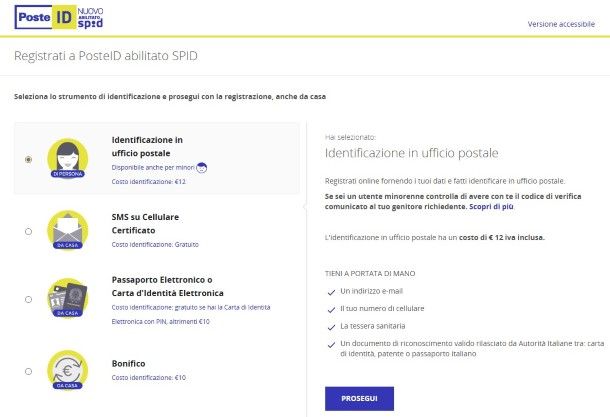Image resolution: width=610 pixels, height=417 pixels.
Task: Click the passport and ID card icon
Action: click(x=68, y=298)
